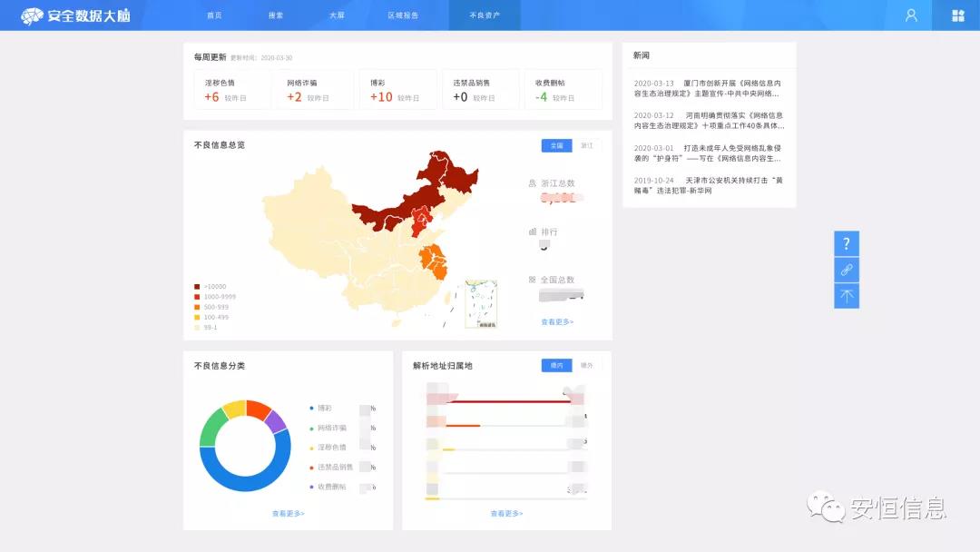Select the 全国 toggle on the map panel
980x552 pixels.
pyautogui.click(x=556, y=145)
